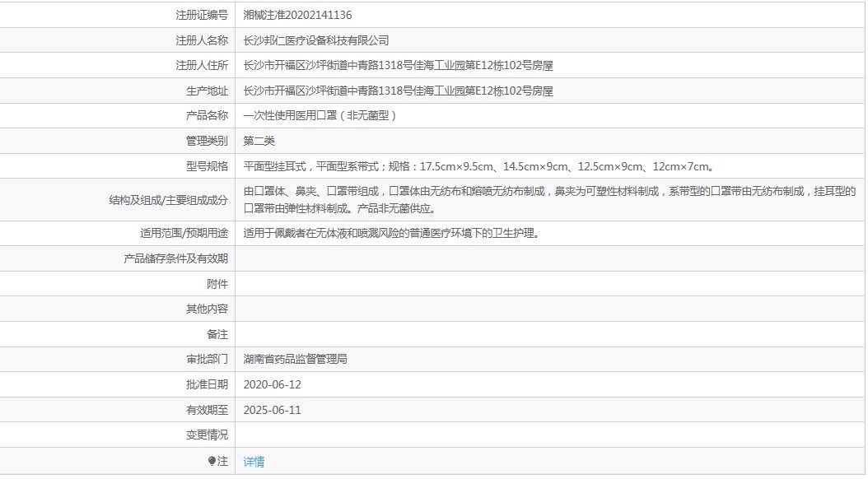
Task: Click the 审批部门 label
Action: click(207, 359)
